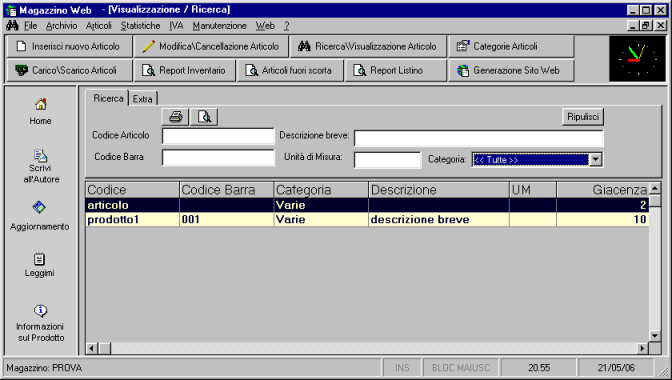This screenshot has width=672, height=380.
Task: Focus the Unità di Misura field
Action: 387,160
